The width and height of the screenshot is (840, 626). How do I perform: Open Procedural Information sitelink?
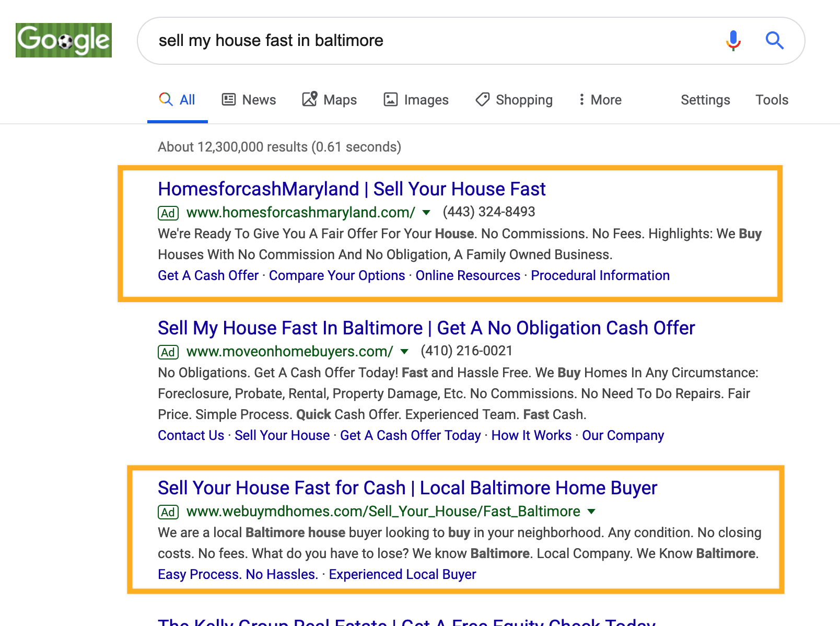click(x=600, y=275)
